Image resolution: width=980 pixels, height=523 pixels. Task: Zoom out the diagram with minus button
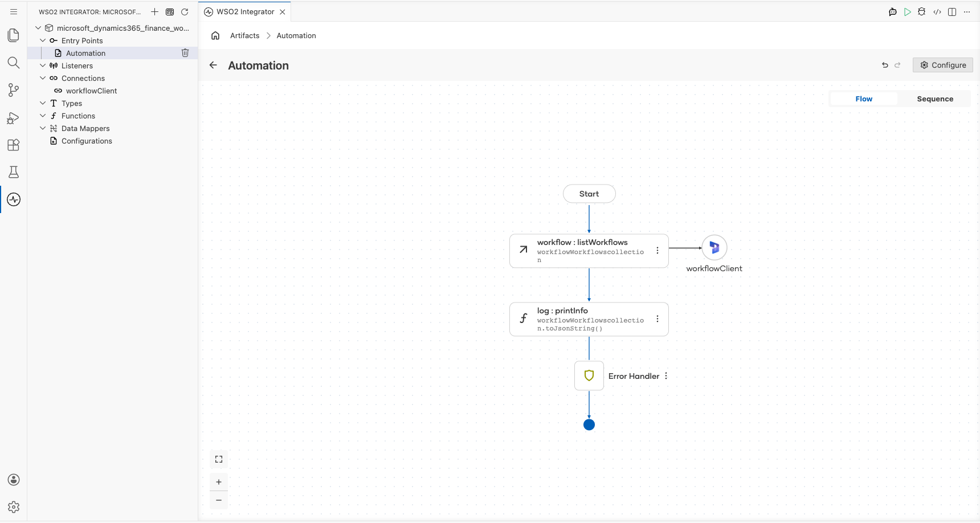219,500
